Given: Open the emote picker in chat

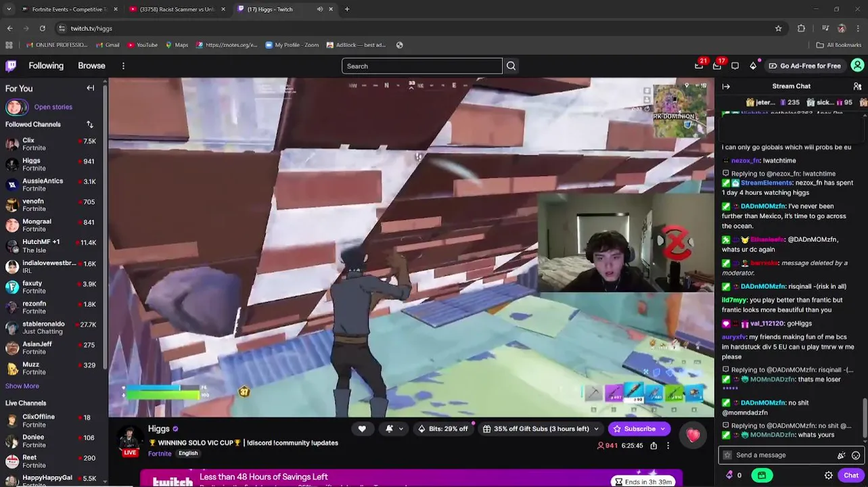Looking at the screenshot, I should point(856,455).
